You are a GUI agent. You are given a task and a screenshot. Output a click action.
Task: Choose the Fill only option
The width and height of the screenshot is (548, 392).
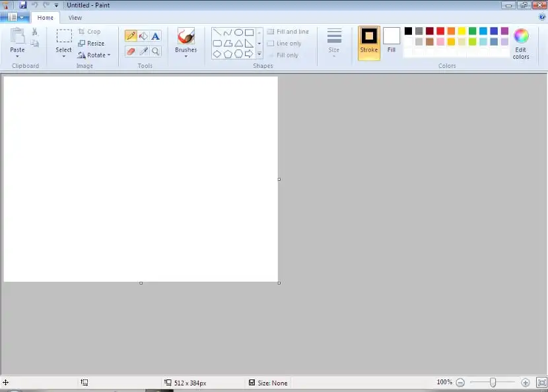click(x=284, y=55)
